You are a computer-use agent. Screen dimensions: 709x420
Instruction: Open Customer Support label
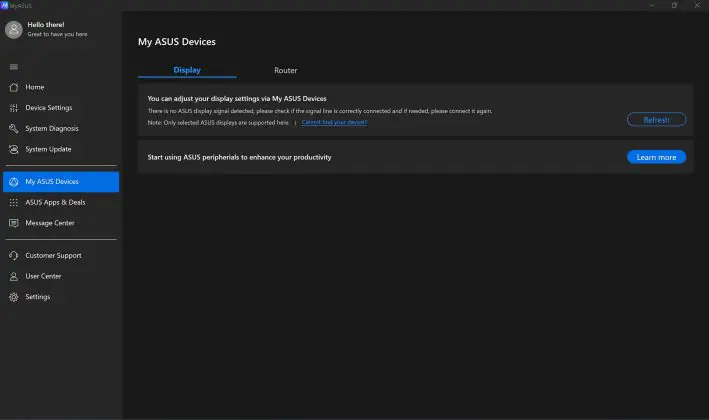(53, 255)
